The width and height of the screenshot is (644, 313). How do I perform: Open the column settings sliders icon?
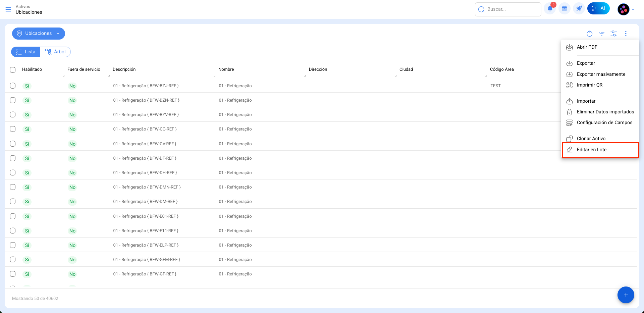point(613,34)
